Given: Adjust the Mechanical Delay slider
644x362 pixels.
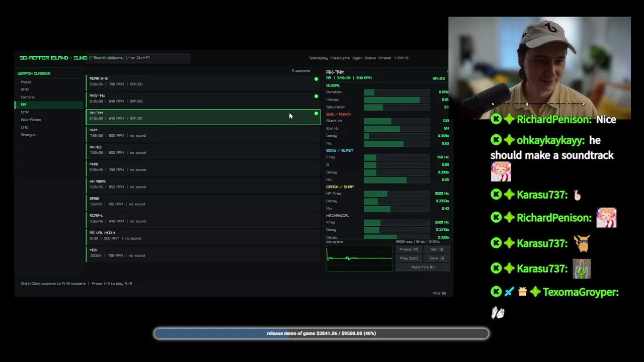Looking at the screenshot, I should 396,230.
